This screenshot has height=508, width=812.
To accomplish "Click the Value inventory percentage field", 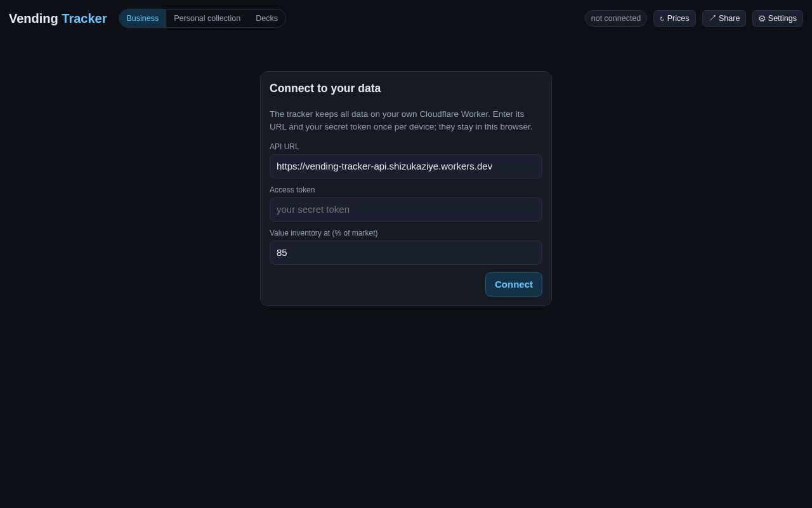I will (406, 253).
